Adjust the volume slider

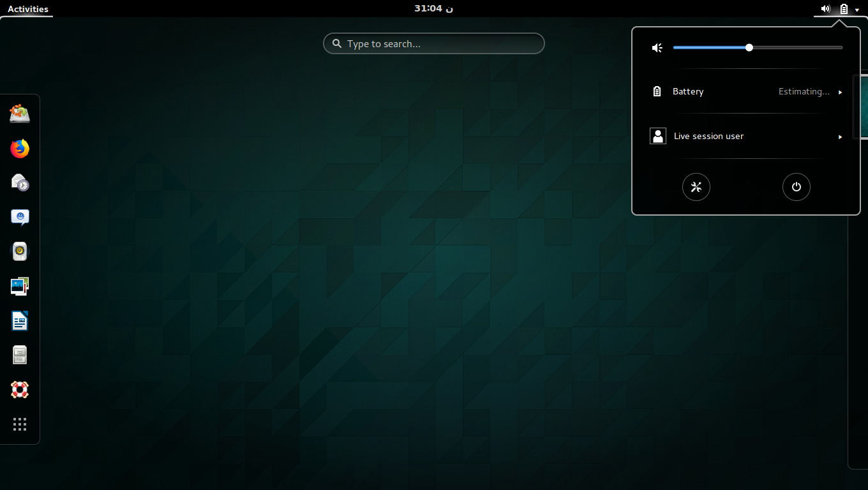click(x=748, y=47)
